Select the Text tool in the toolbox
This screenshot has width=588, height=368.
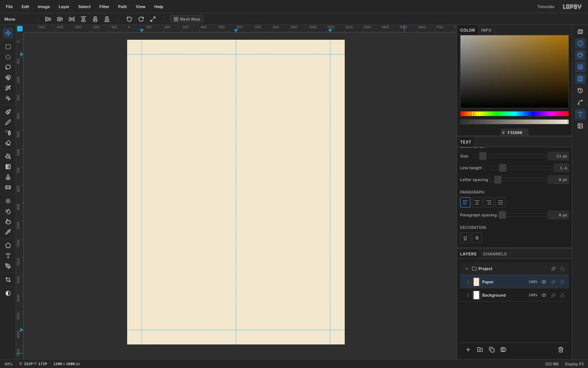[8, 256]
